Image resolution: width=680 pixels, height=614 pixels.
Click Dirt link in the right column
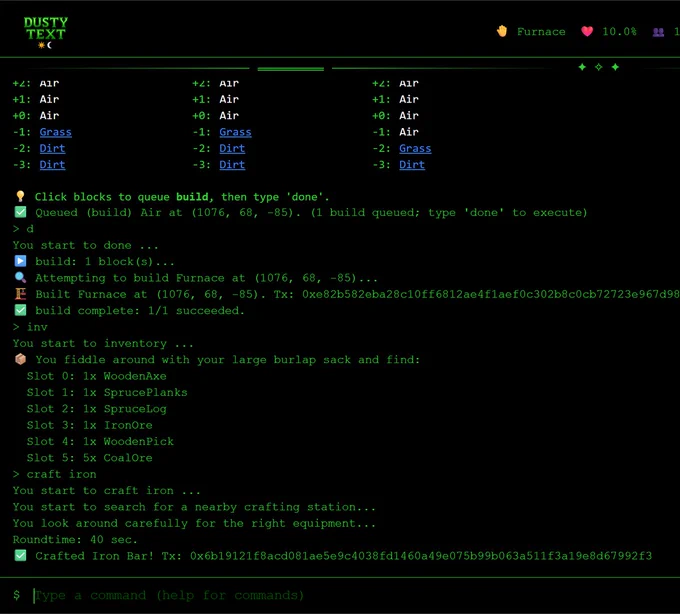tap(412, 165)
